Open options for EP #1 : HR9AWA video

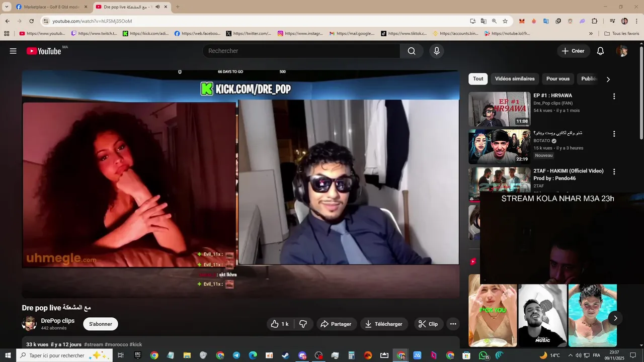click(x=614, y=96)
